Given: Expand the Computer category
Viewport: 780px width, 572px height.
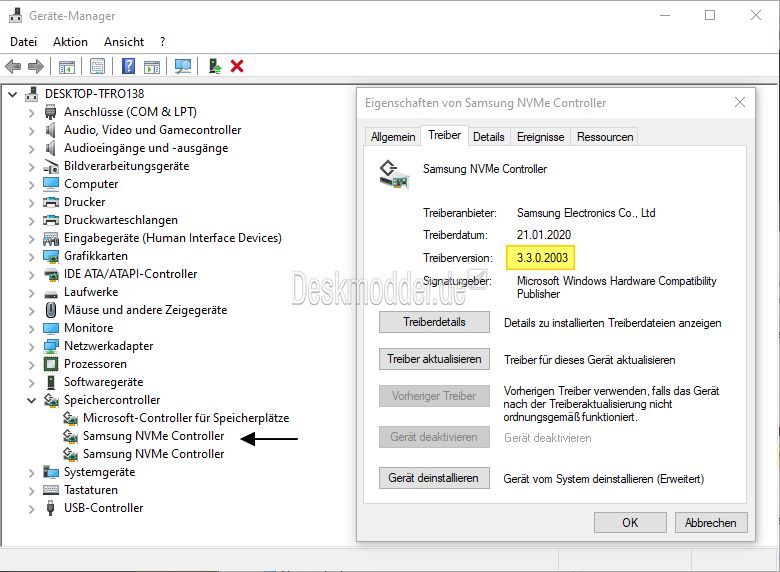Looking at the screenshot, I should tap(31, 185).
